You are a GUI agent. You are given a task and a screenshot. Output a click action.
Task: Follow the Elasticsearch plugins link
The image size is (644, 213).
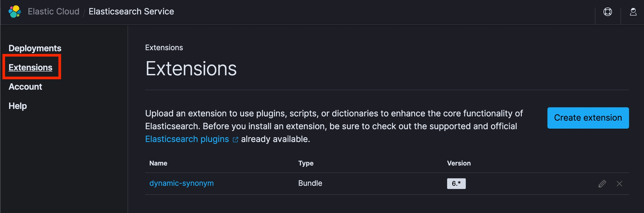tap(187, 139)
